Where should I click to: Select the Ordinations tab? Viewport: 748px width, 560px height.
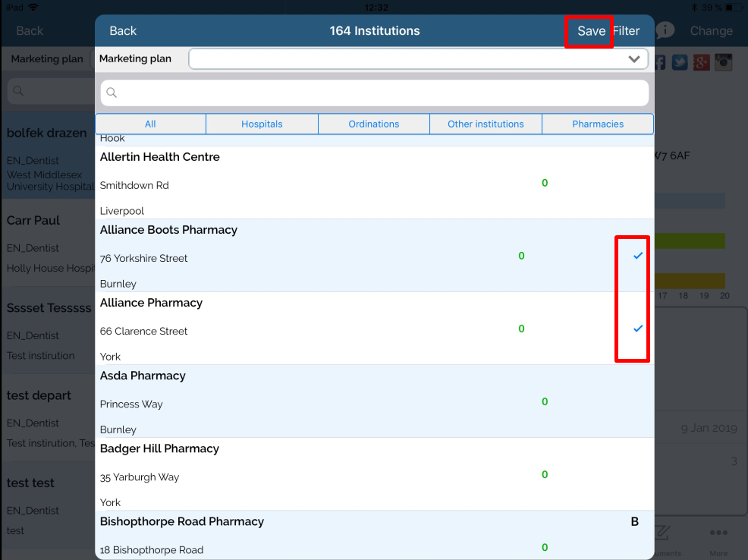click(x=374, y=124)
